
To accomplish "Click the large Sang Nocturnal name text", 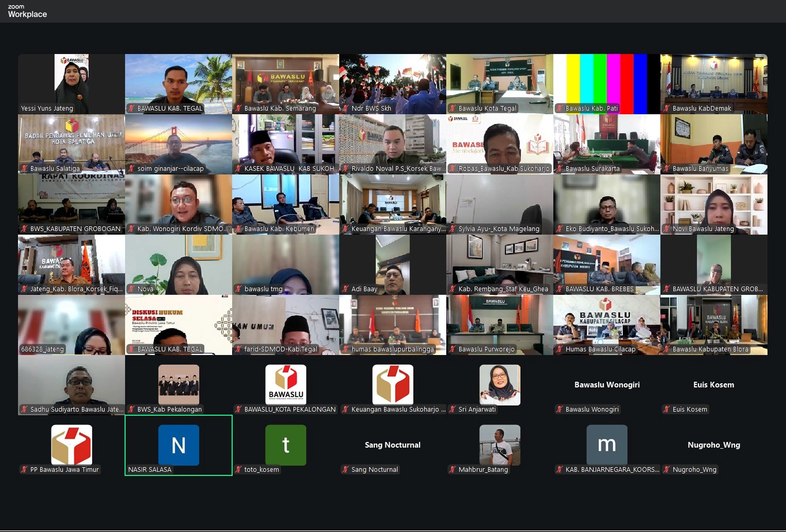I will click(393, 445).
